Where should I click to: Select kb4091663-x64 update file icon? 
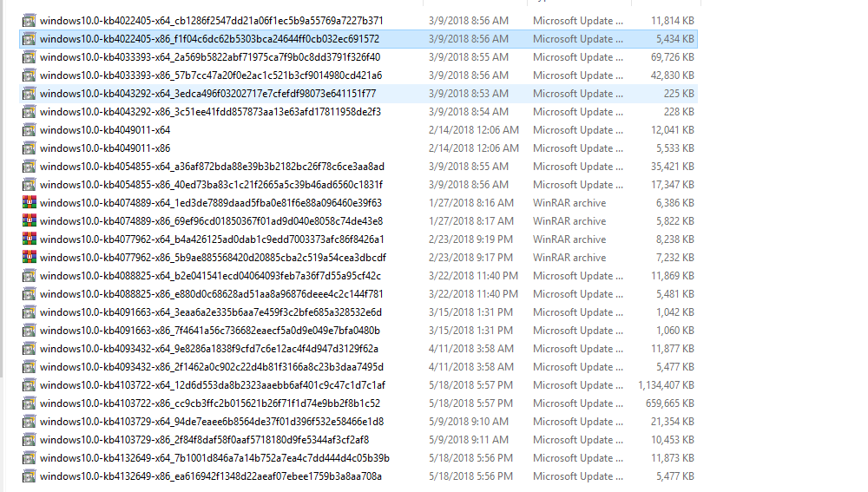(30, 312)
